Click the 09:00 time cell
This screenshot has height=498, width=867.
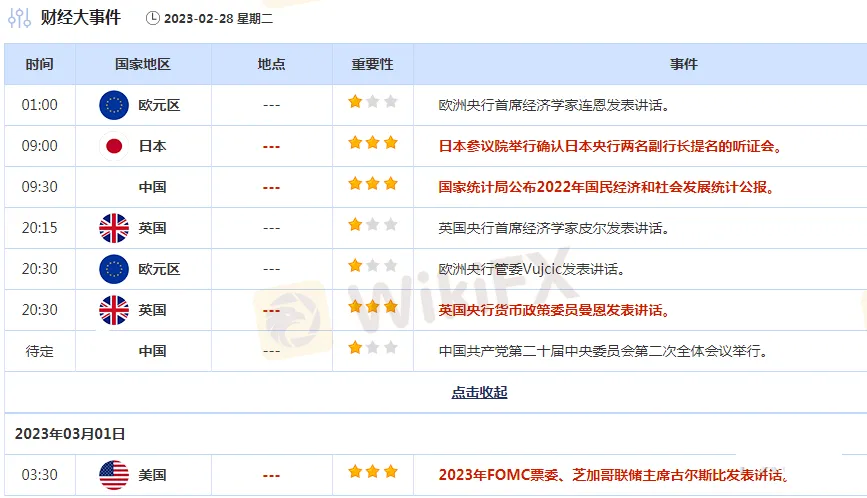(40, 146)
